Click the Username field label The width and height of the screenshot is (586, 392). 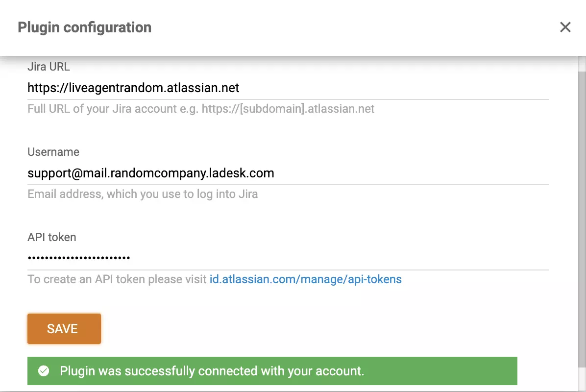53,152
